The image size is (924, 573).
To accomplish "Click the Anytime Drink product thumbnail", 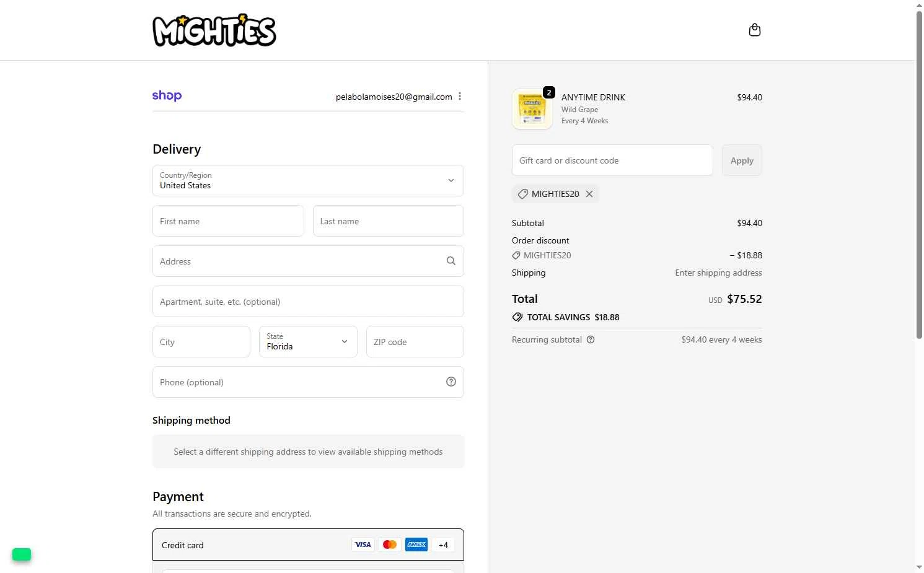I will pyautogui.click(x=532, y=109).
